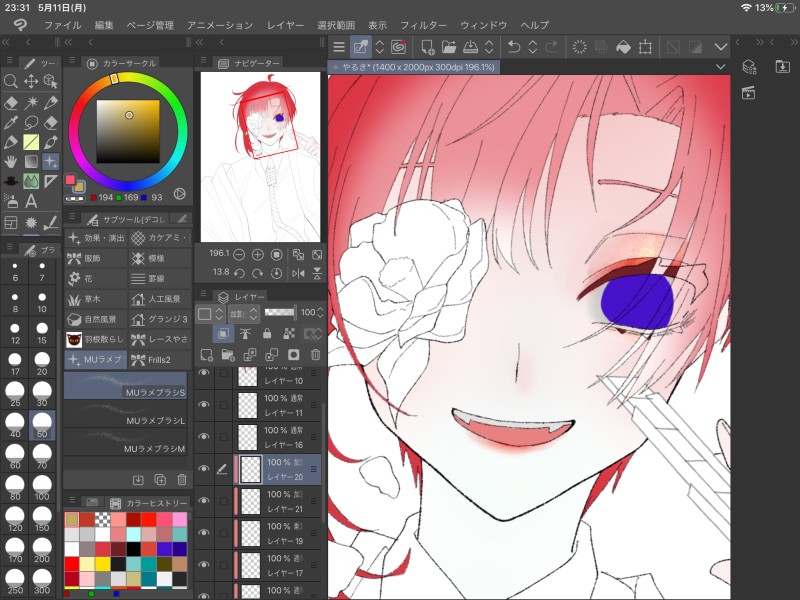Create a new raster layer
This screenshot has height=600, width=800.
click(x=207, y=355)
